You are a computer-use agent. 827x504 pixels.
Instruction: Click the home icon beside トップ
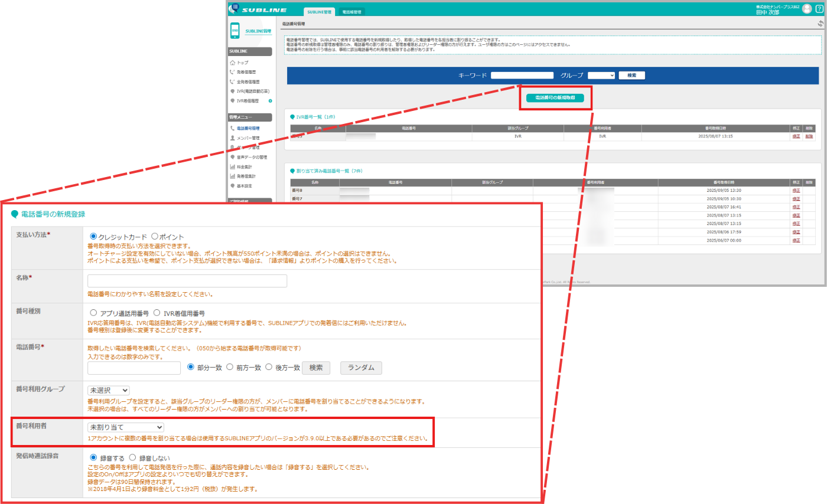233,62
